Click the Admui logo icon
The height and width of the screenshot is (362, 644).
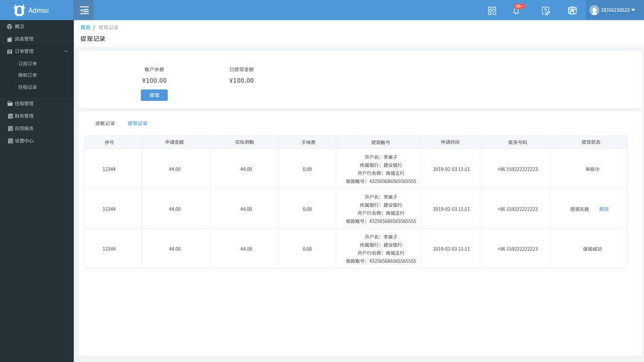(x=19, y=10)
